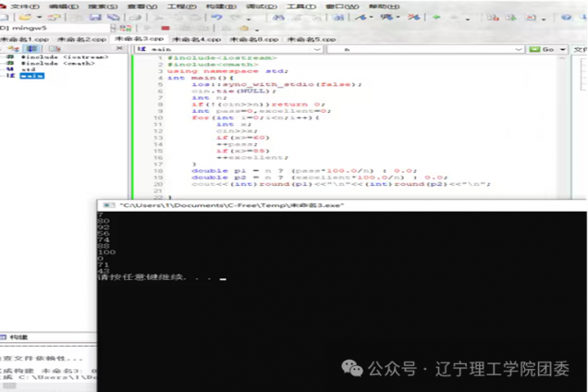This screenshot has height=392, width=588.
Task: Select #include <cmath> in symbol tree
Action: pos(57,64)
